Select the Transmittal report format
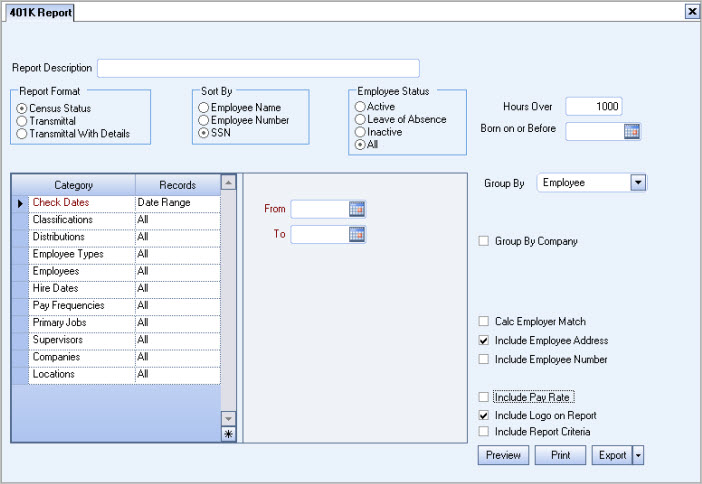This screenshot has height=484, width=702. tap(23, 120)
